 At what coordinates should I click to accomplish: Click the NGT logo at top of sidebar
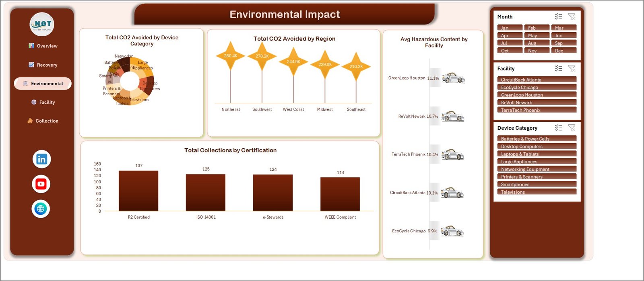point(42,24)
